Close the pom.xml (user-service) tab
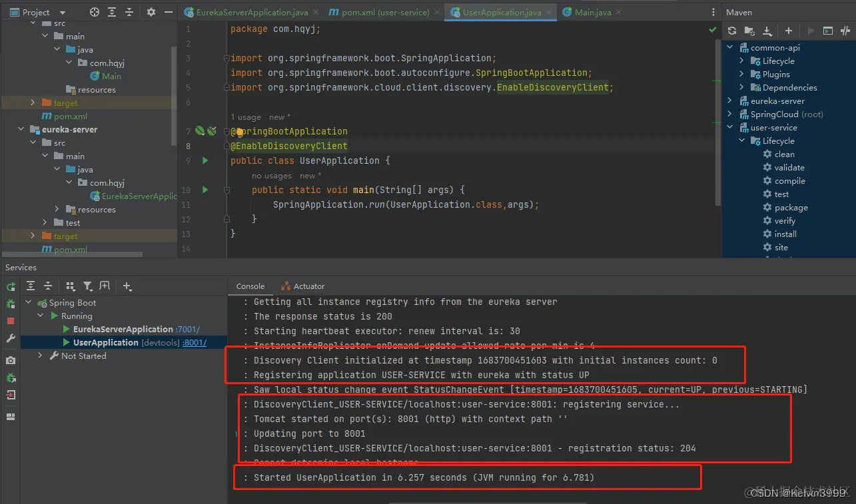 [436, 12]
